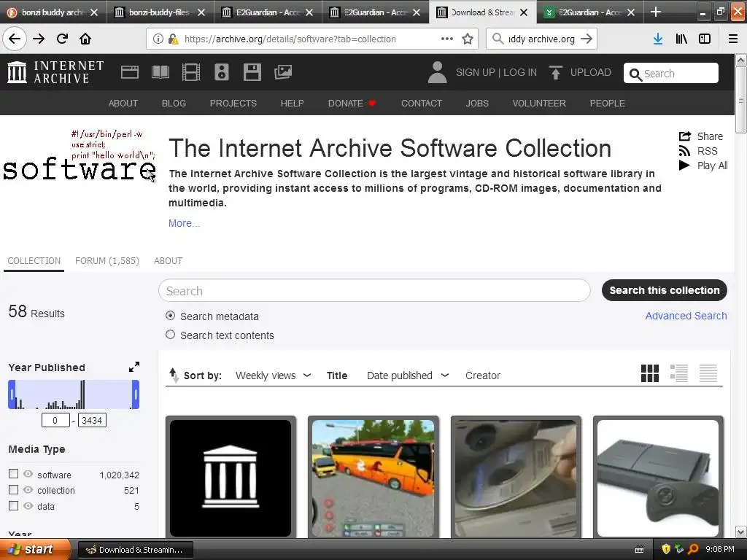The height and width of the screenshot is (560, 747).
Task: Open the Firefox downloads arrow
Action: pyautogui.click(x=658, y=39)
